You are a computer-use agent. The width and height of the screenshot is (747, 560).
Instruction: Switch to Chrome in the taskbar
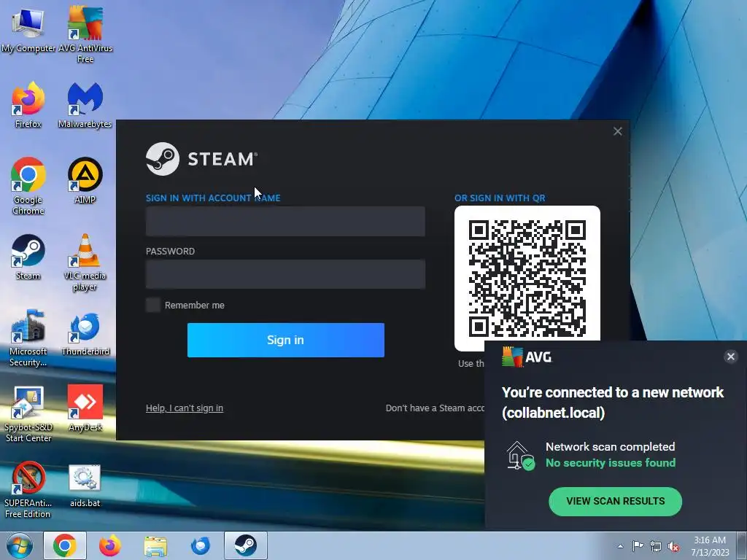pos(65,545)
